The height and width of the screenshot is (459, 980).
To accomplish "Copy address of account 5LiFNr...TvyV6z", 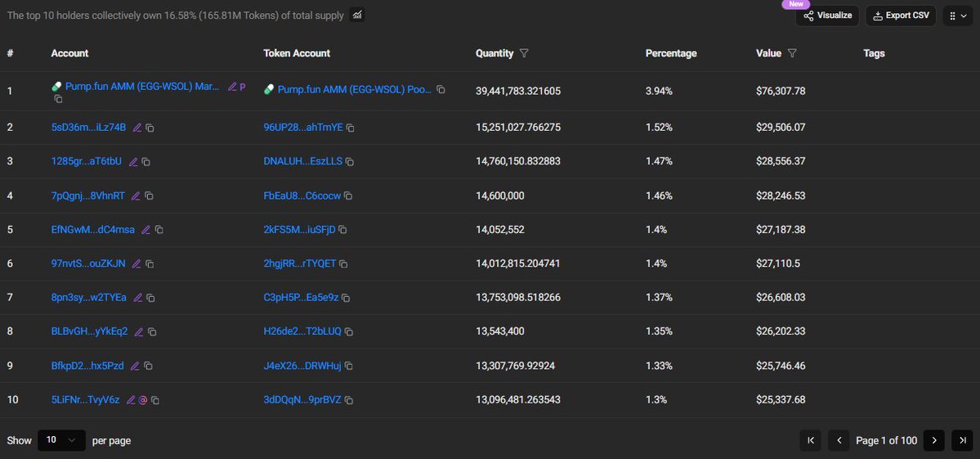I will pos(155,400).
